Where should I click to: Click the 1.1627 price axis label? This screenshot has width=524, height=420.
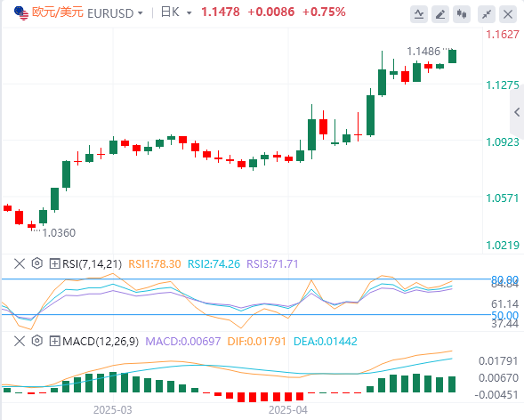[503, 35]
